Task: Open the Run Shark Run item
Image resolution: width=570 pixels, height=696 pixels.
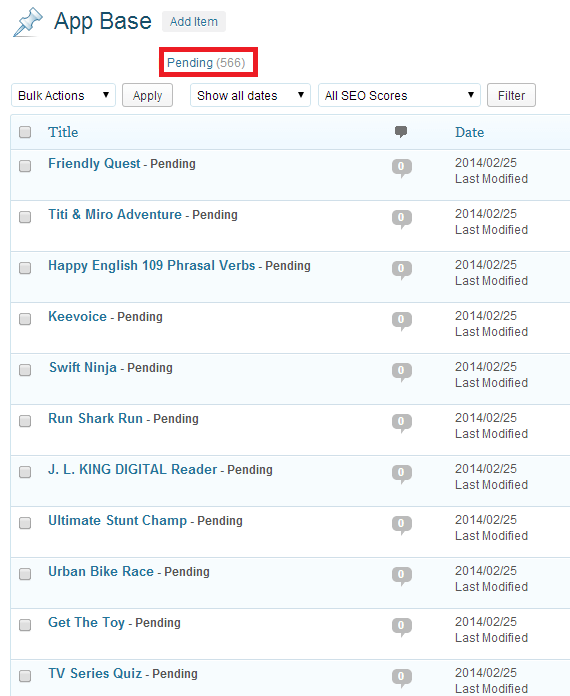Action: click(x=95, y=419)
